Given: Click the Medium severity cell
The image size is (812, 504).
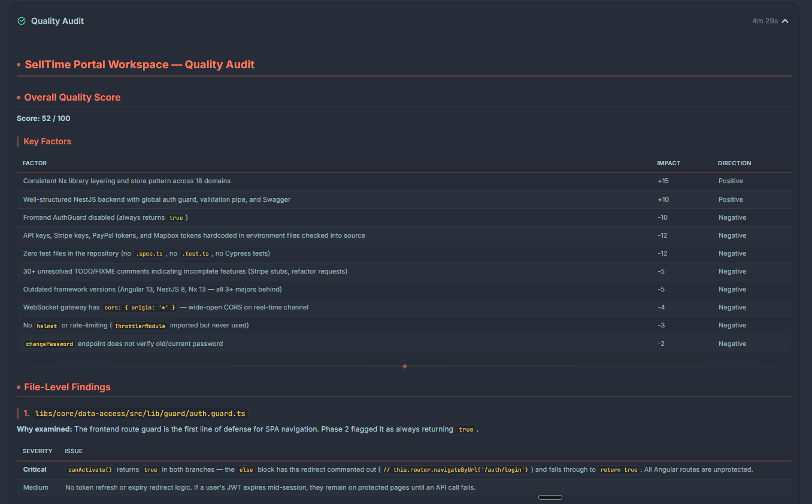Looking at the screenshot, I should [36, 487].
